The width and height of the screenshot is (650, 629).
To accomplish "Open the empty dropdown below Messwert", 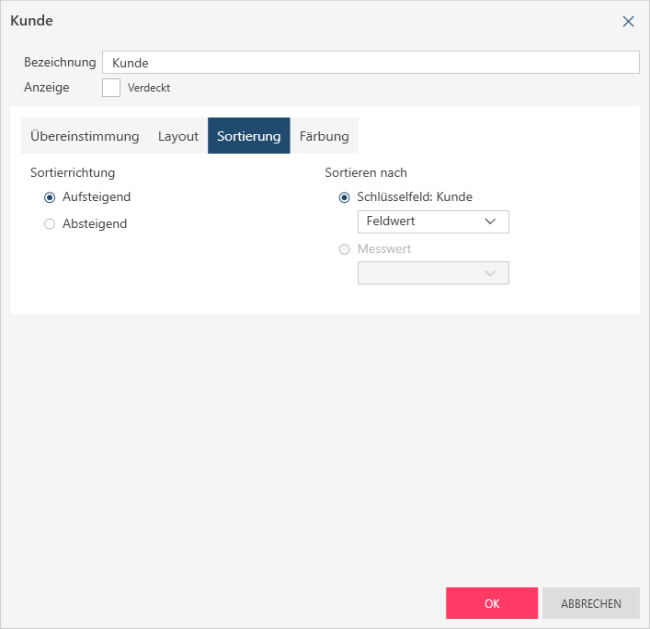I will point(433,273).
